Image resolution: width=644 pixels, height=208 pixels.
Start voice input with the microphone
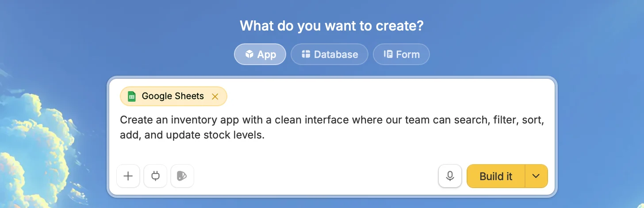(450, 176)
